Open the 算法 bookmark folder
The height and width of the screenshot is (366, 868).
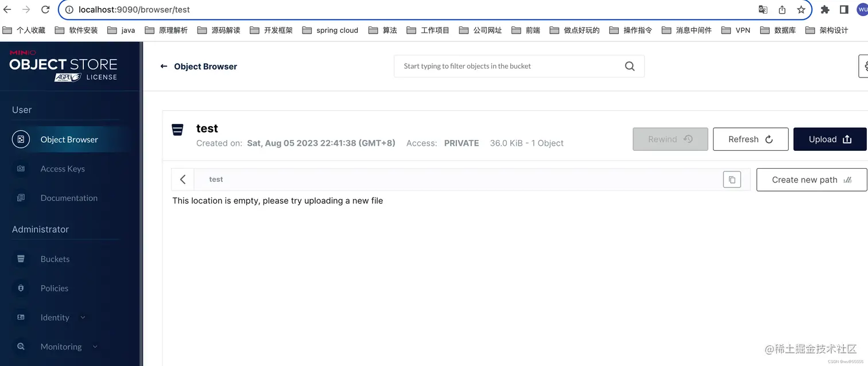point(383,30)
